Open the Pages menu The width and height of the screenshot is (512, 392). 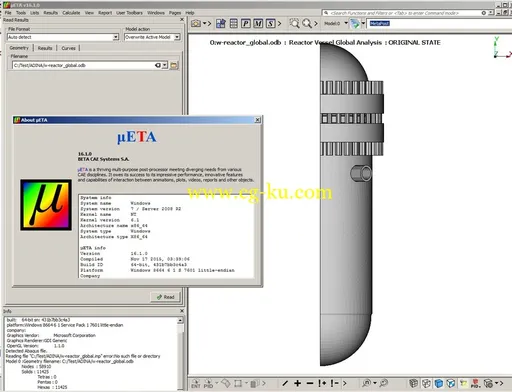point(175,13)
